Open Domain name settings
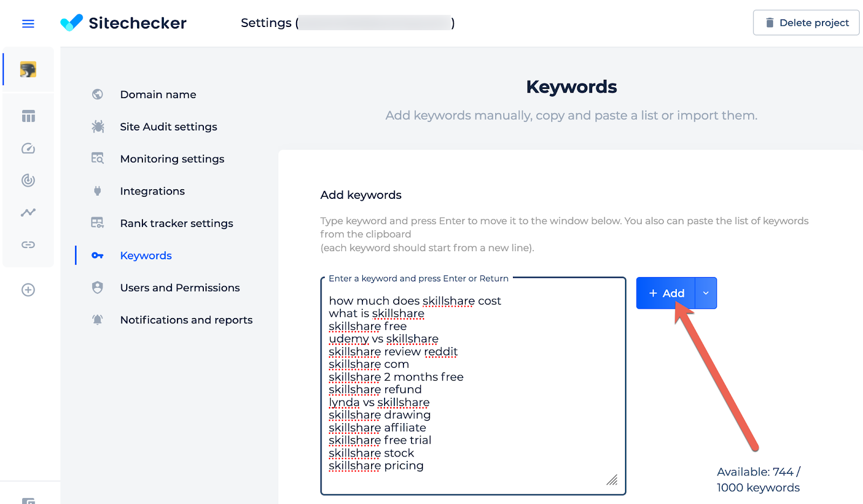 158,94
